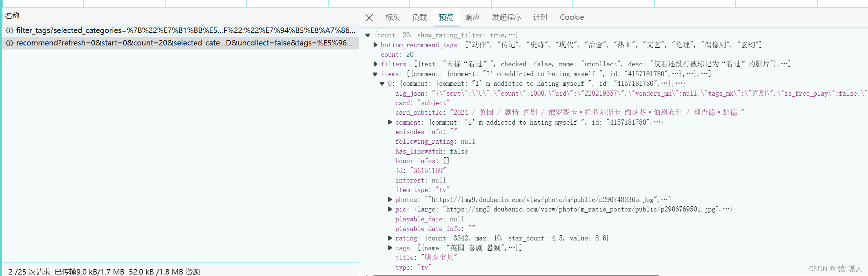Expand the photos array
Image resolution: width=868 pixels, height=276 pixels.
tap(390, 199)
